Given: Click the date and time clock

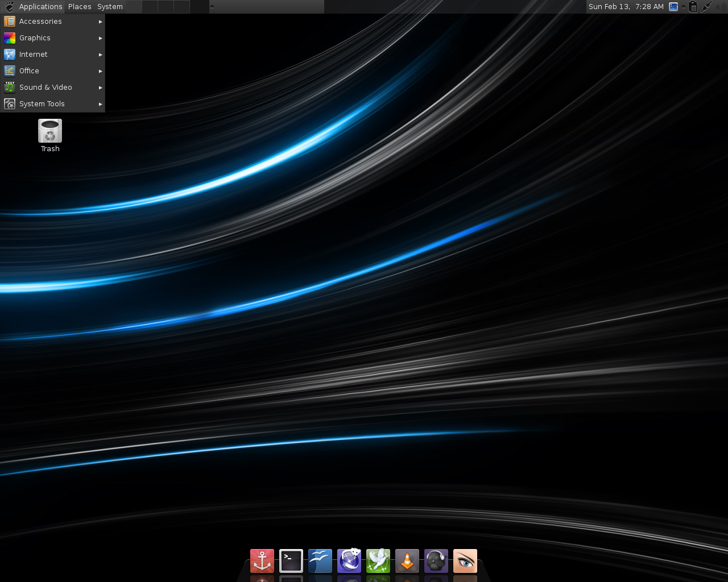Looking at the screenshot, I should tap(626, 7).
